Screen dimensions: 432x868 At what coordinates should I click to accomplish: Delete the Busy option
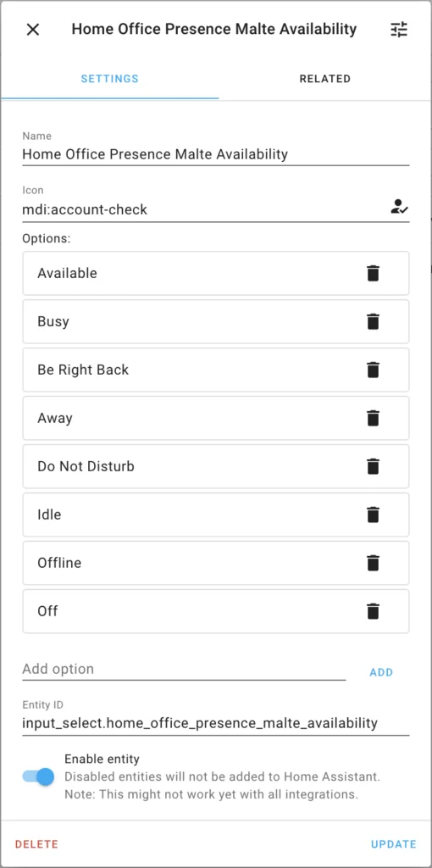click(x=374, y=321)
